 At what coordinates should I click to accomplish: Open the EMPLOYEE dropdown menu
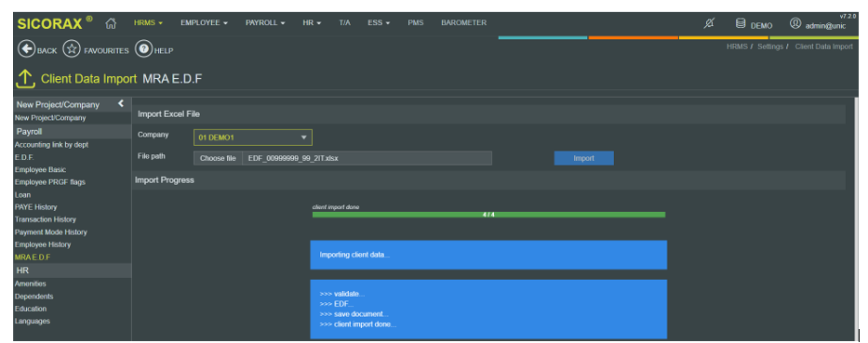(205, 23)
